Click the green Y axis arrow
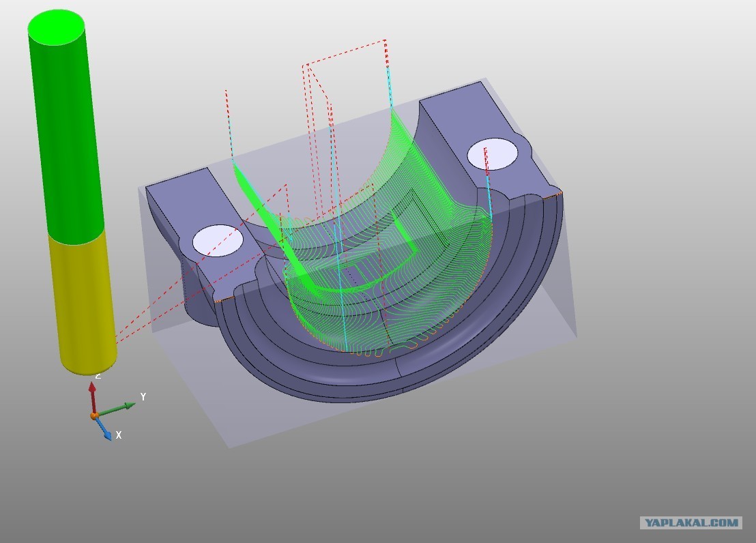The width and height of the screenshot is (756, 543). [116, 409]
